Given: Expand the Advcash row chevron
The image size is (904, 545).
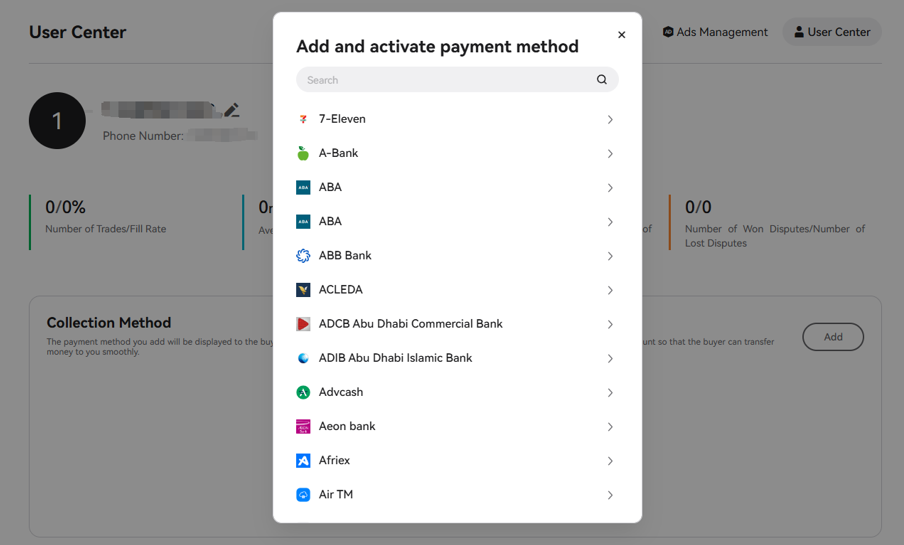Looking at the screenshot, I should pos(610,393).
